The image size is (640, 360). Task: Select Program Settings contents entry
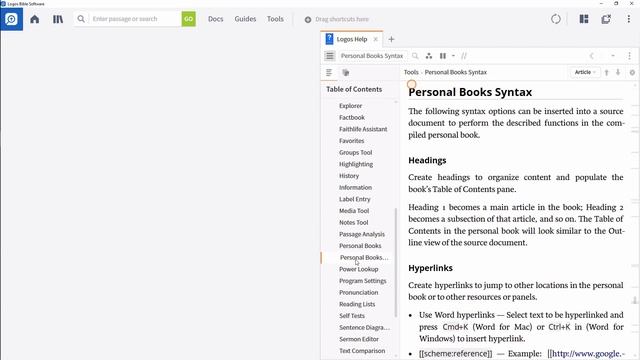click(362, 281)
